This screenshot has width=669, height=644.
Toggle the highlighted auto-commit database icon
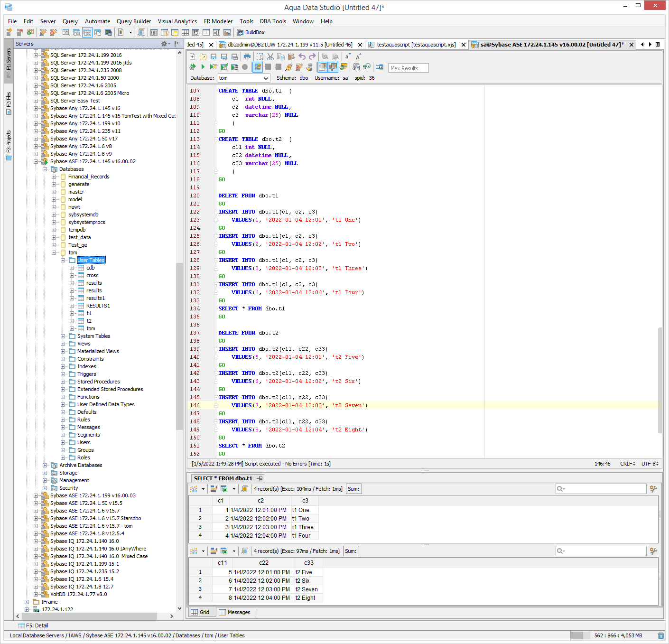pos(258,67)
